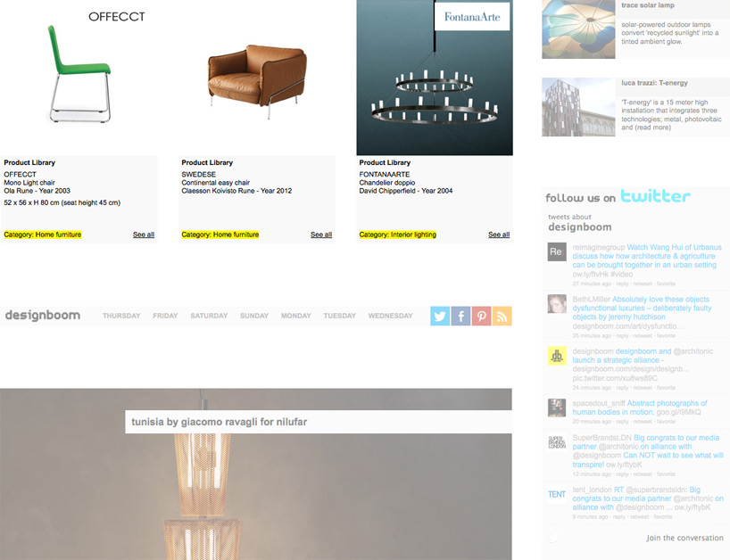Click the luca trazzi T-energy thumbnail
The height and width of the screenshot is (560, 730).
578,107
